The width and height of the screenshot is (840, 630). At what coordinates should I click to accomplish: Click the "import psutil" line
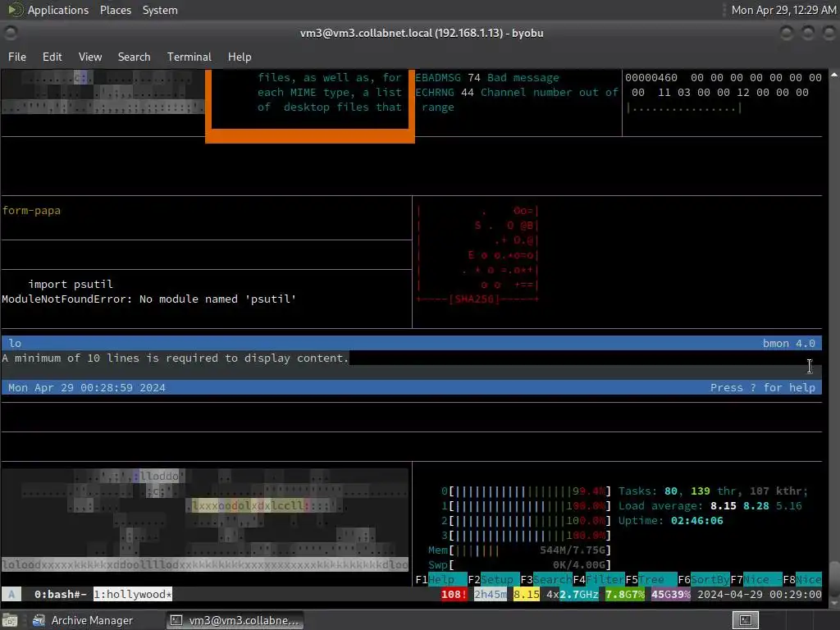[71, 284]
